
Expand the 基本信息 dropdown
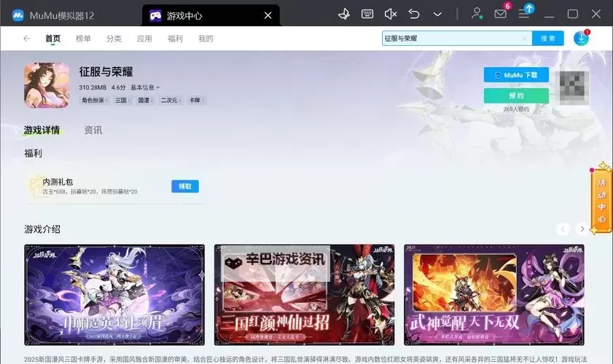click(x=145, y=87)
